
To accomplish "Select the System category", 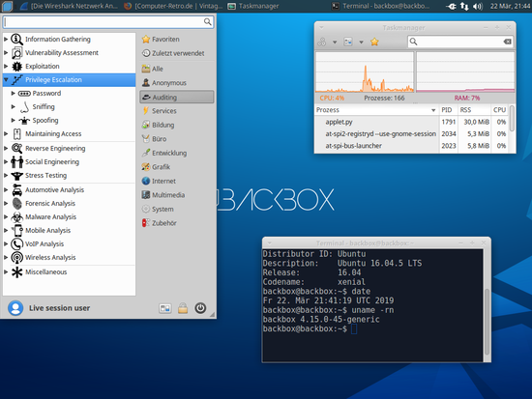I will (177, 210).
